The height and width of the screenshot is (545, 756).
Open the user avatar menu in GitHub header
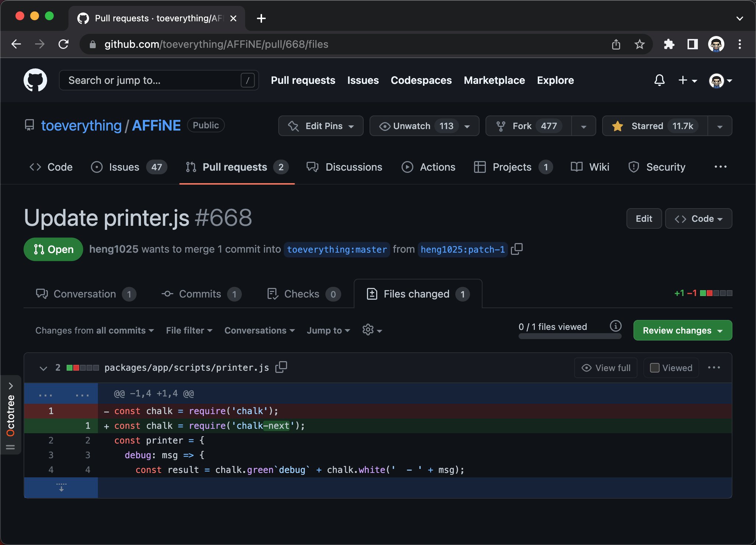coord(720,81)
